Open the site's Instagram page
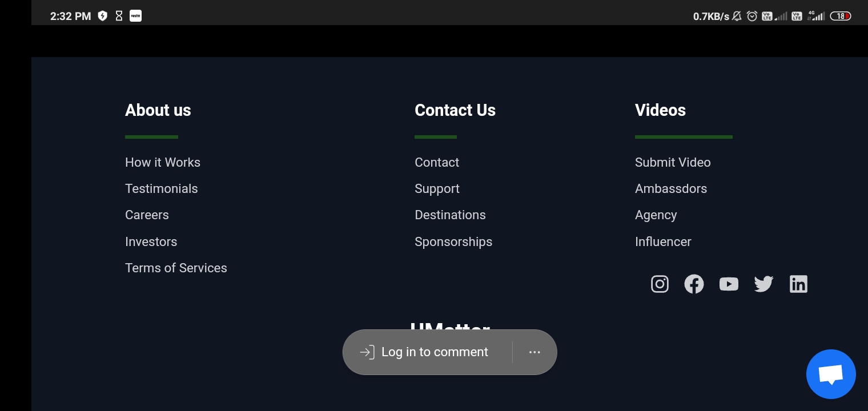Image resolution: width=868 pixels, height=411 pixels. (660, 284)
